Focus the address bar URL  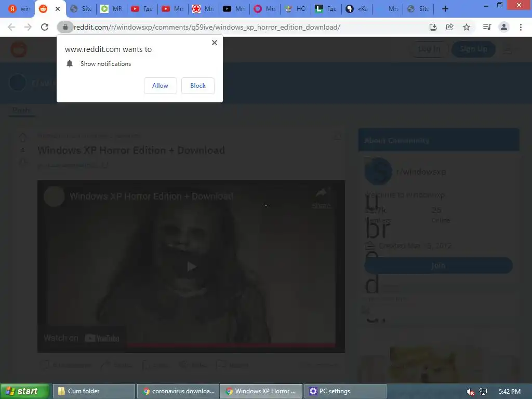[x=207, y=27]
